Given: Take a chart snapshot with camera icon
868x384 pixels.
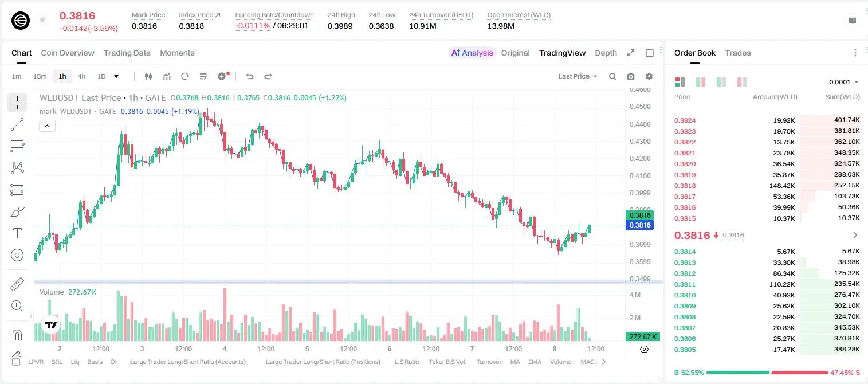Looking at the screenshot, I should coord(631,76).
